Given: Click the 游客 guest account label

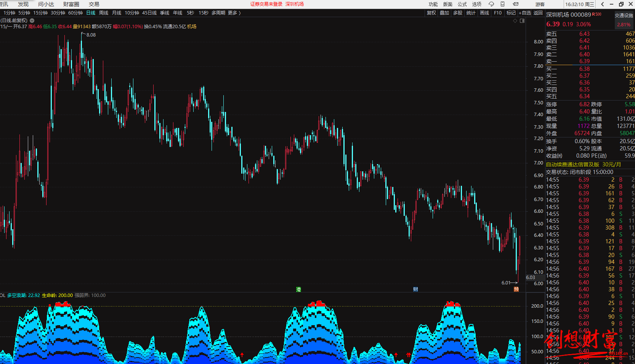Looking at the screenshot, I should [x=540, y=4].
